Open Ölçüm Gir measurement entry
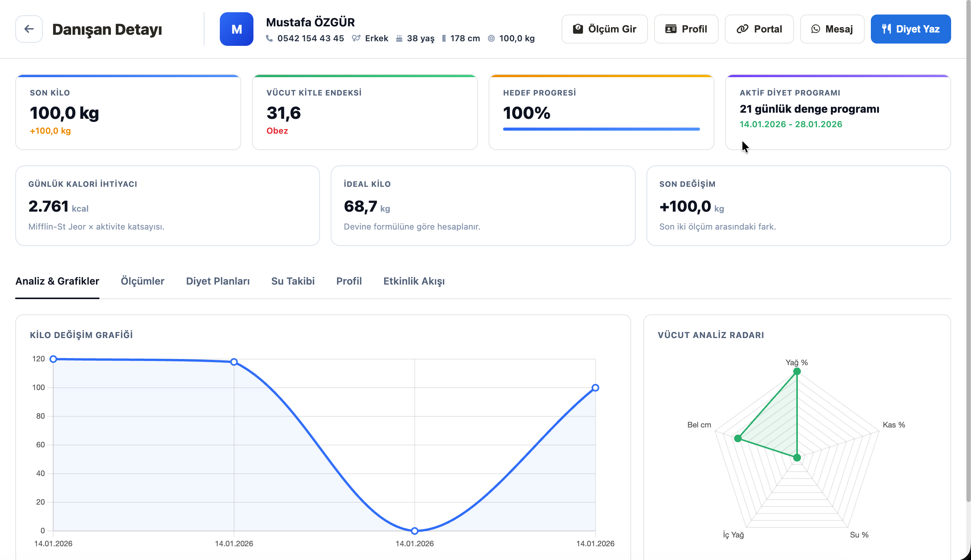The height and width of the screenshot is (560, 971). (604, 29)
